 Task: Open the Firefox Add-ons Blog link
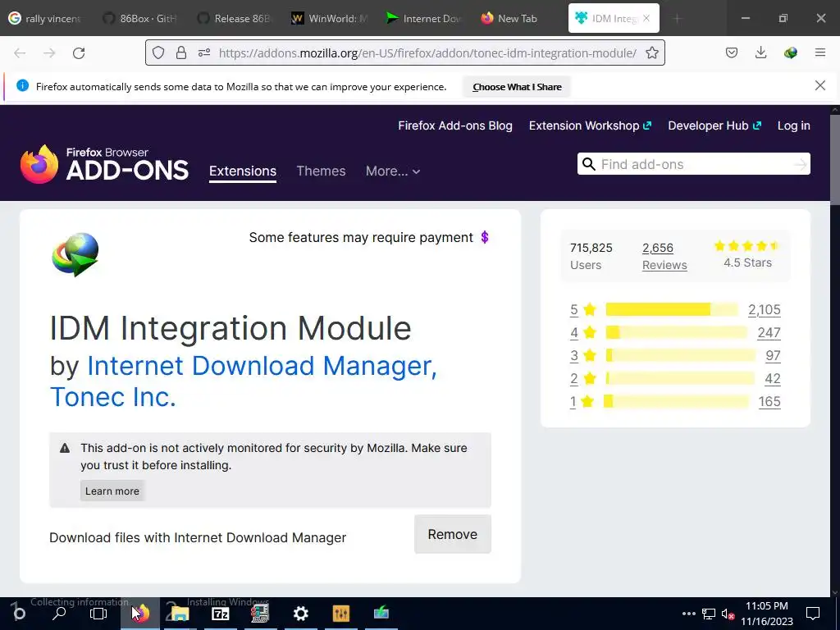[454, 126]
